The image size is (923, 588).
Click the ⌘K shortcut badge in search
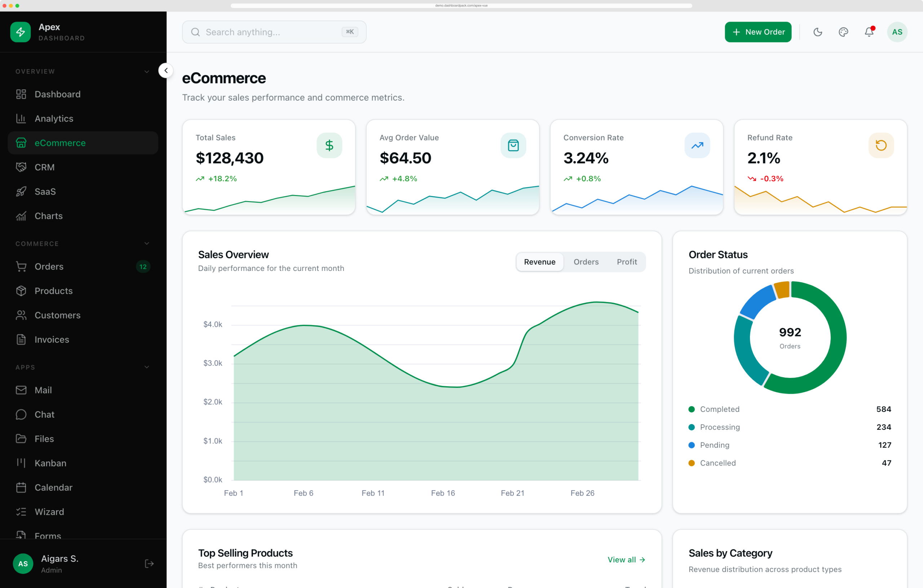tap(350, 32)
